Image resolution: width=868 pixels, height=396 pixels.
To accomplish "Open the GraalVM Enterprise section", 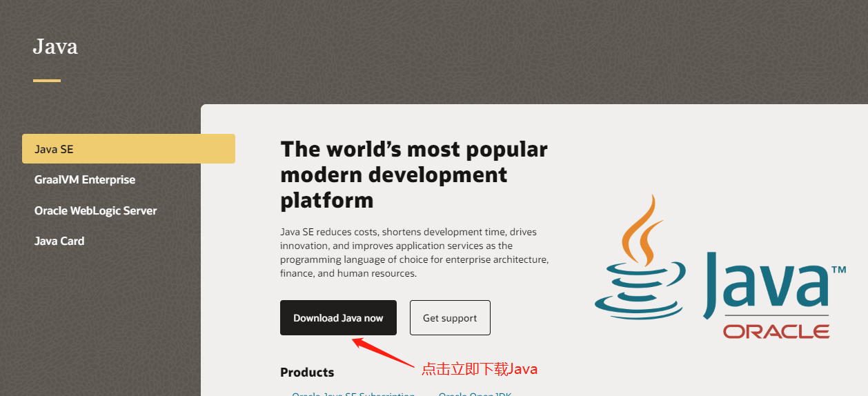I will 85,179.
